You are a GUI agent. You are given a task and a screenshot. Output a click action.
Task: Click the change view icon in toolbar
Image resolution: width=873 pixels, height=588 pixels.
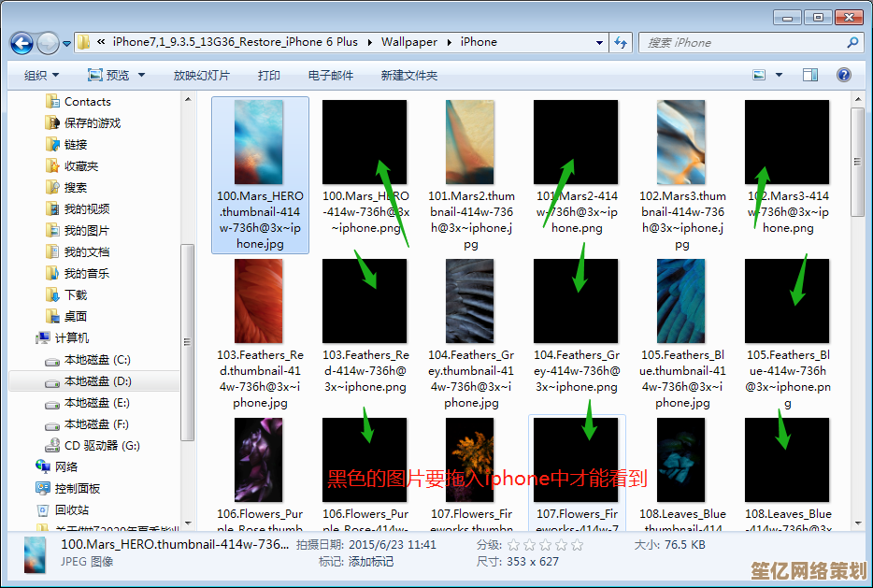pos(760,75)
